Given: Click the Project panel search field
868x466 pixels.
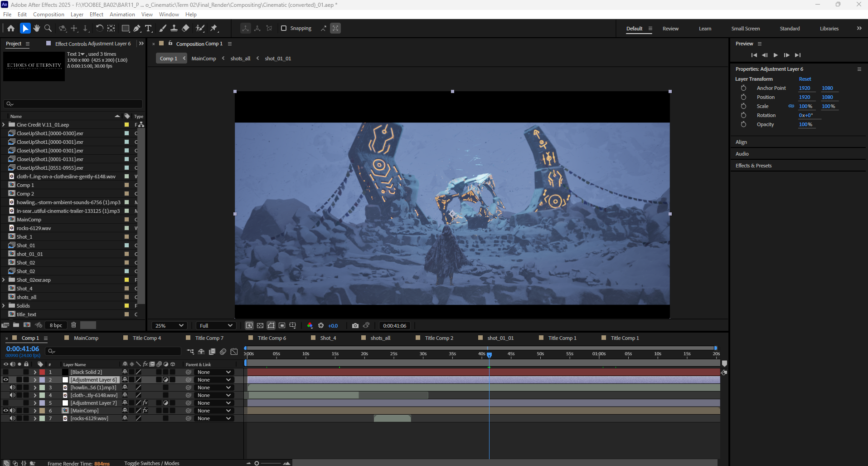Looking at the screenshot, I should (73, 104).
